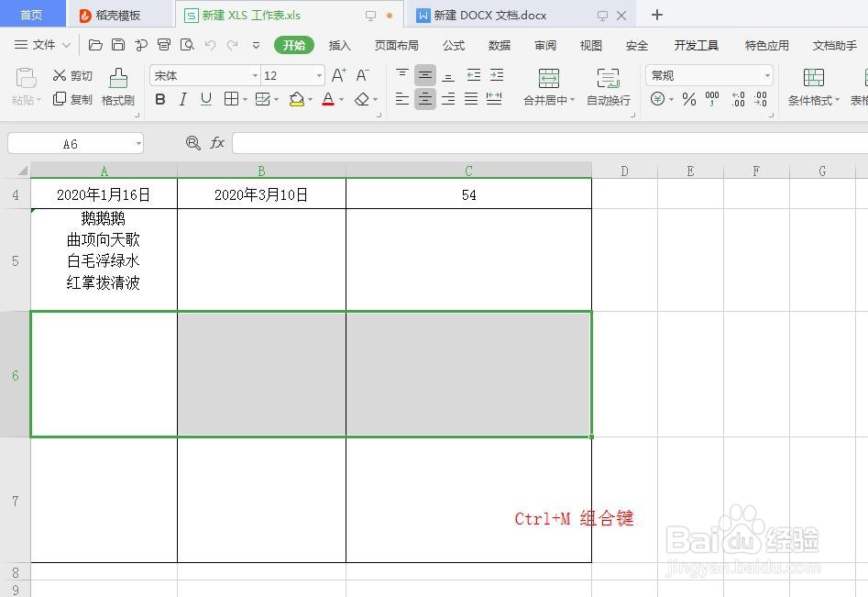Screen dimensions: 868x597
Task: Expand the 常规 number format dropdown
Action: 766,74
